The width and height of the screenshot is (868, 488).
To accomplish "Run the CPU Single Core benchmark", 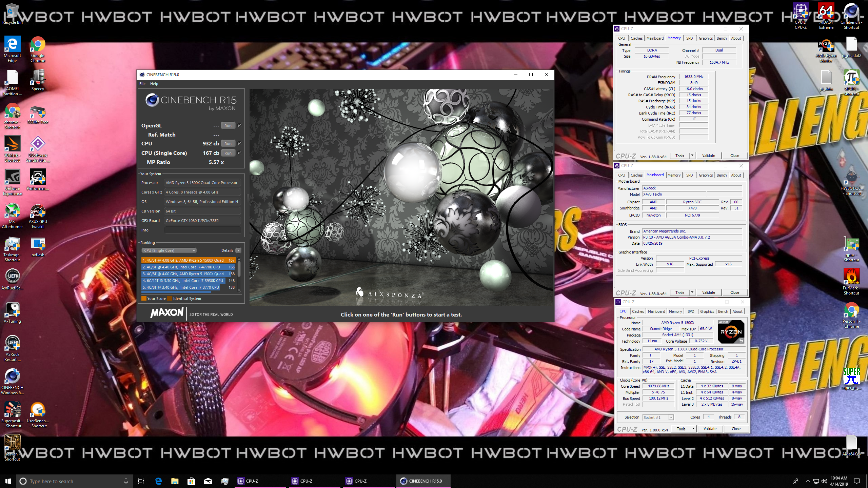I will (x=228, y=153).
